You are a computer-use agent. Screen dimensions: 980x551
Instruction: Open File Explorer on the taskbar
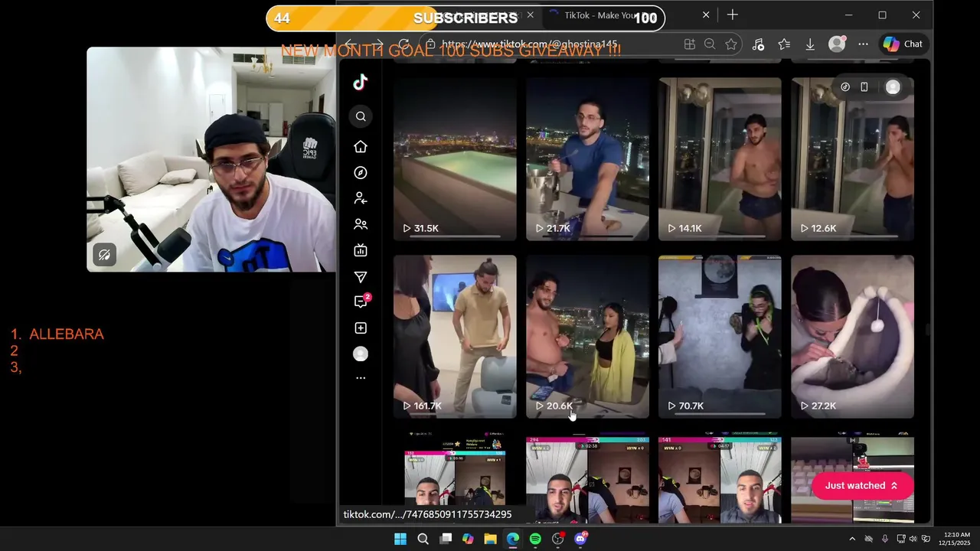coord(490,539)
